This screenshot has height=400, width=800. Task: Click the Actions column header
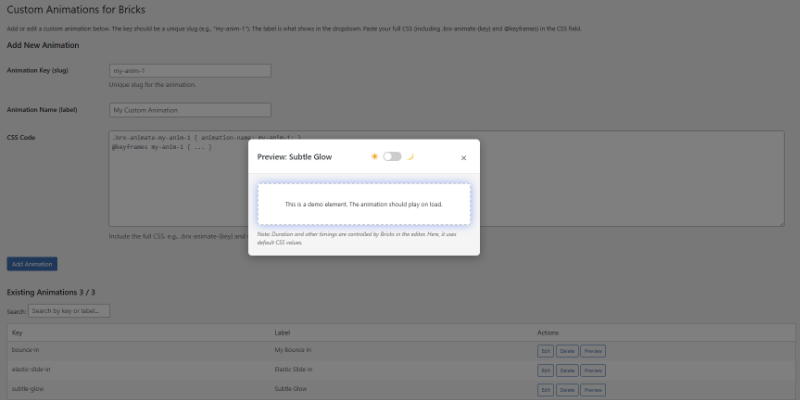coord(548,333)
